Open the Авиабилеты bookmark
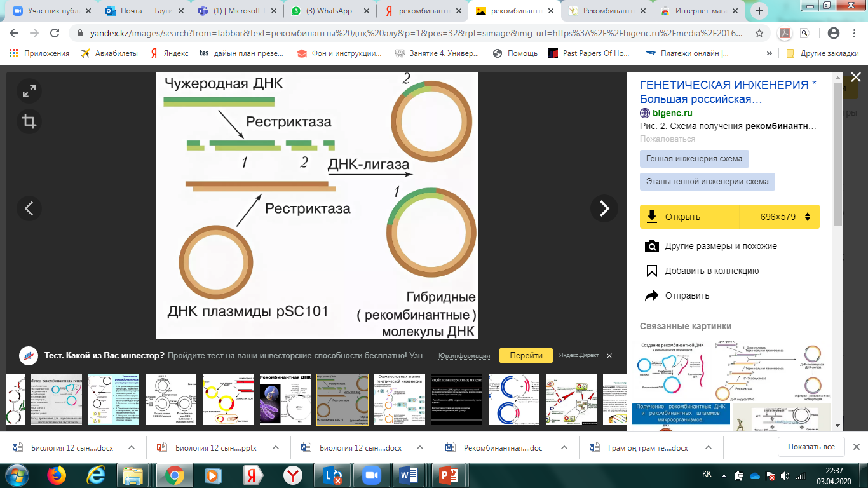The width and height of the screenshot is (868, 488). 109,53
